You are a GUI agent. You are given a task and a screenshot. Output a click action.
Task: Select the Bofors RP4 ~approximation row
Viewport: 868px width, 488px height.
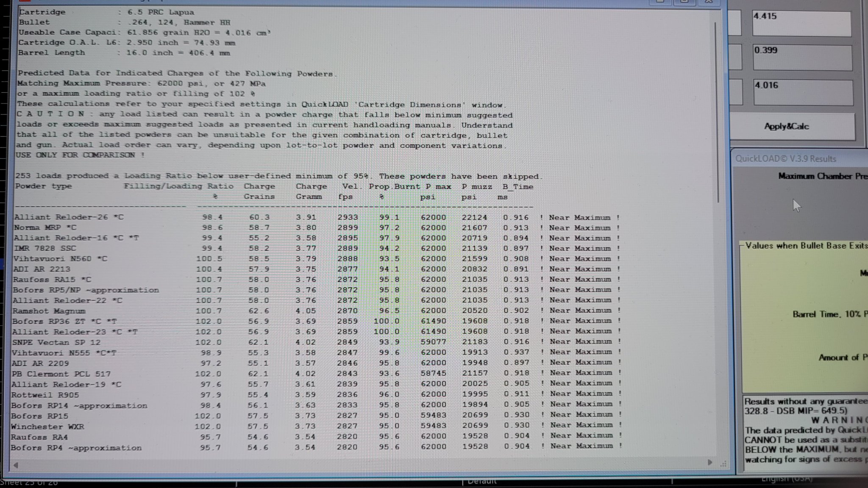click(x=317, y=447)
